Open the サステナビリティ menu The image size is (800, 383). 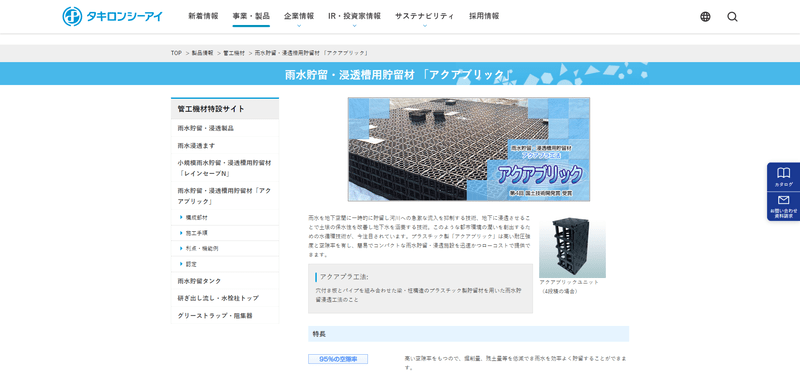424,16
